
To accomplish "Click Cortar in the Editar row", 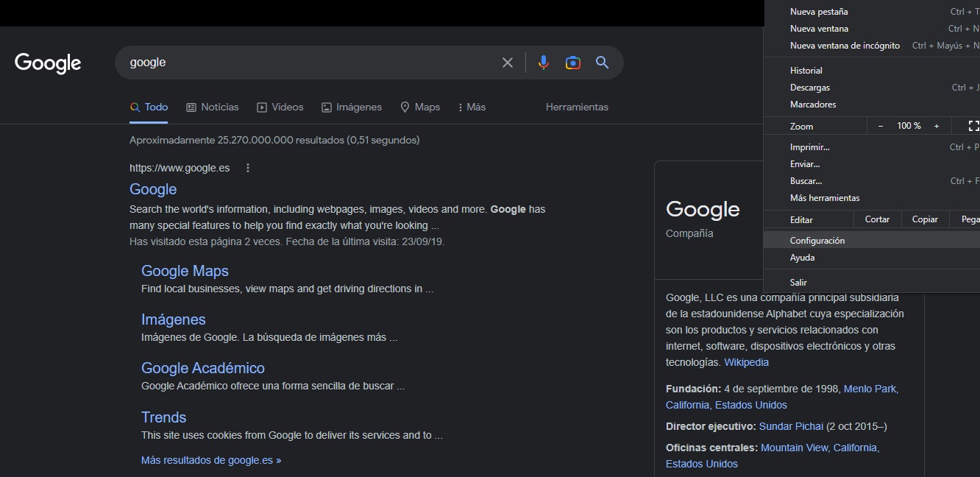I will 877,219.
